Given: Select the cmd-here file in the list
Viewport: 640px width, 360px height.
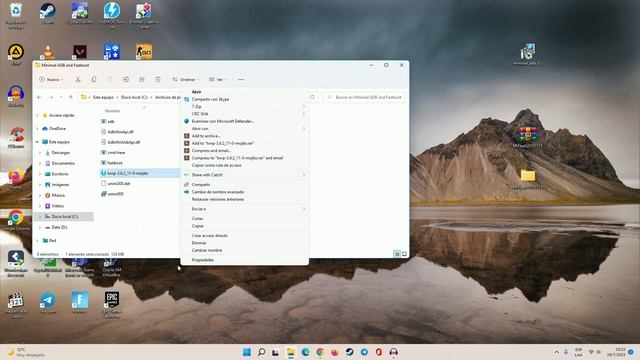Looking at the screenshot, I should (116, 153).
